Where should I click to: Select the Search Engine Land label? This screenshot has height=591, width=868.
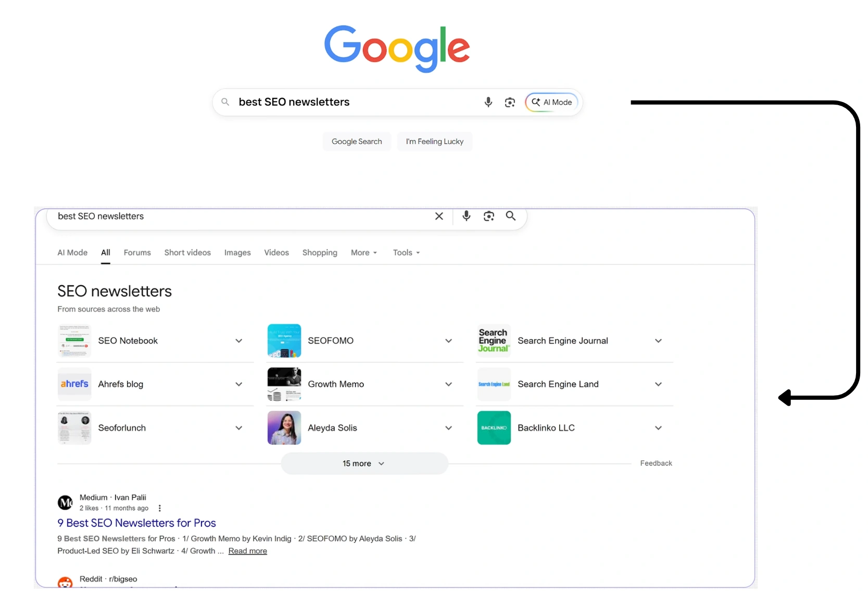coord(558,384)
